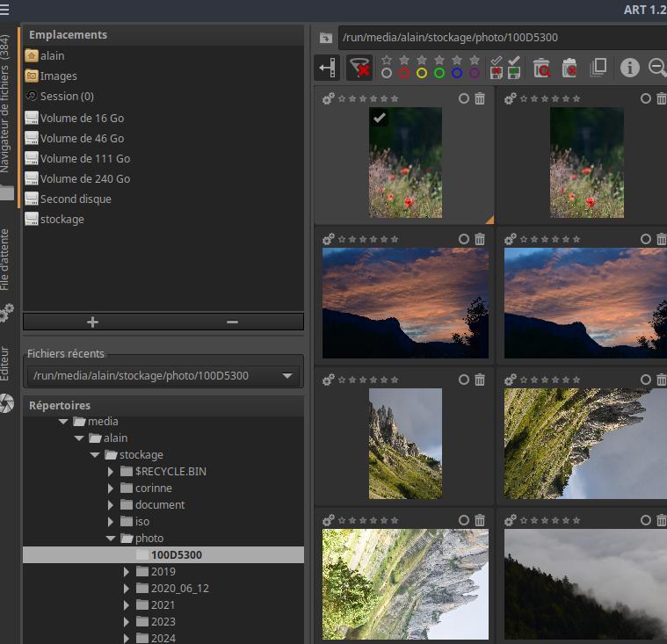Open the Navigateur de fichiers tab
The height and width of the screenshot is (644, 667).
[x=4, y=105]
